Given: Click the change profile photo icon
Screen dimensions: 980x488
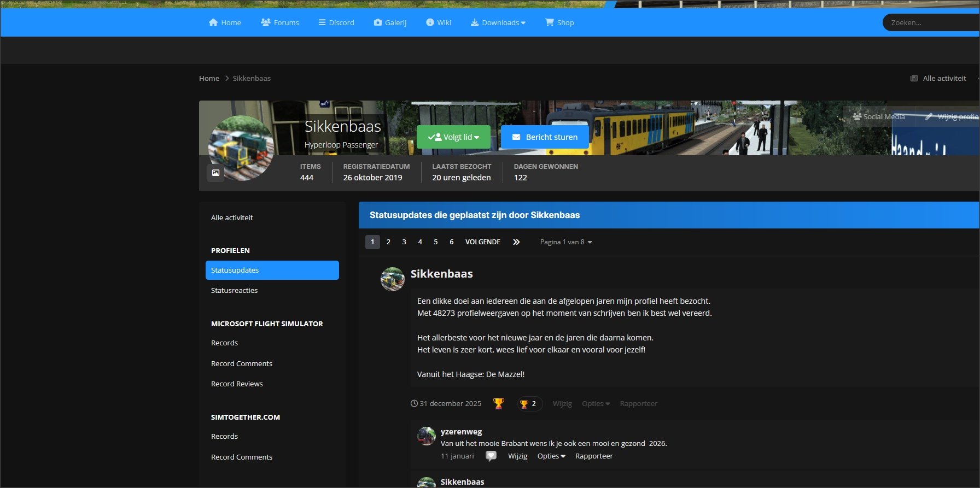Looking at the screenshot, I should click(215, 173).
